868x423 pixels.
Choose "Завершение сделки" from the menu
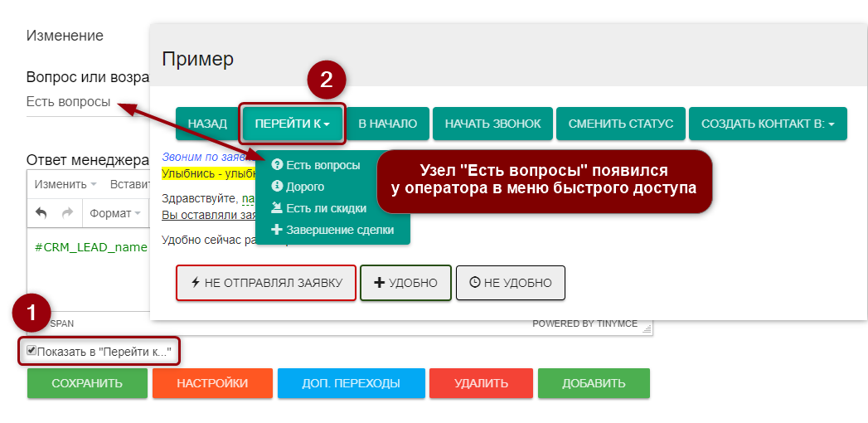[339, 230]
